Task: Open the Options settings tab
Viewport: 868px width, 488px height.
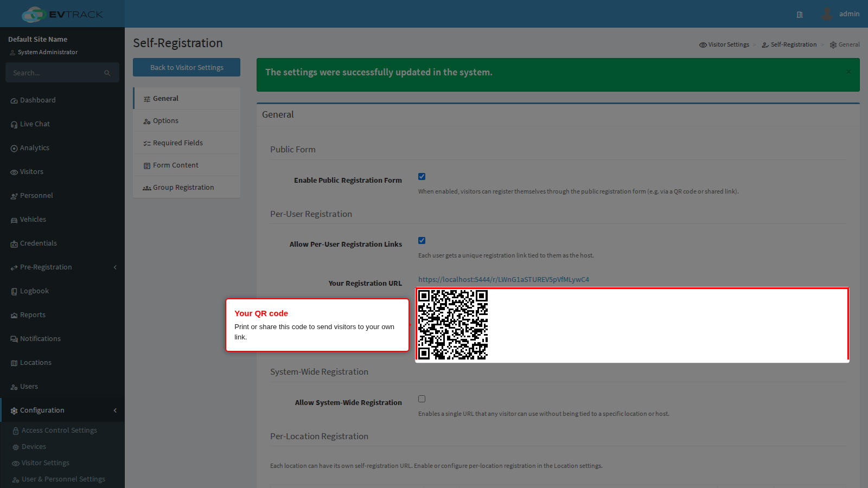Action: [x=187, y=121]
